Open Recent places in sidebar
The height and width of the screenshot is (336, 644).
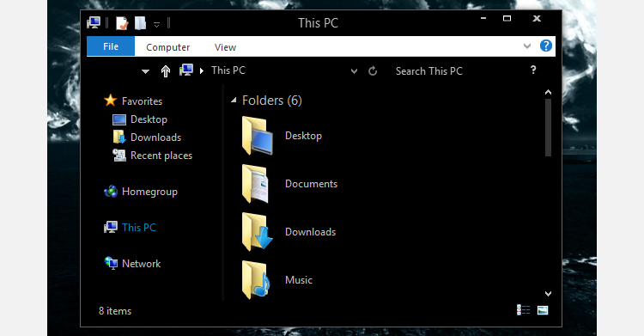tap(161, 156)
